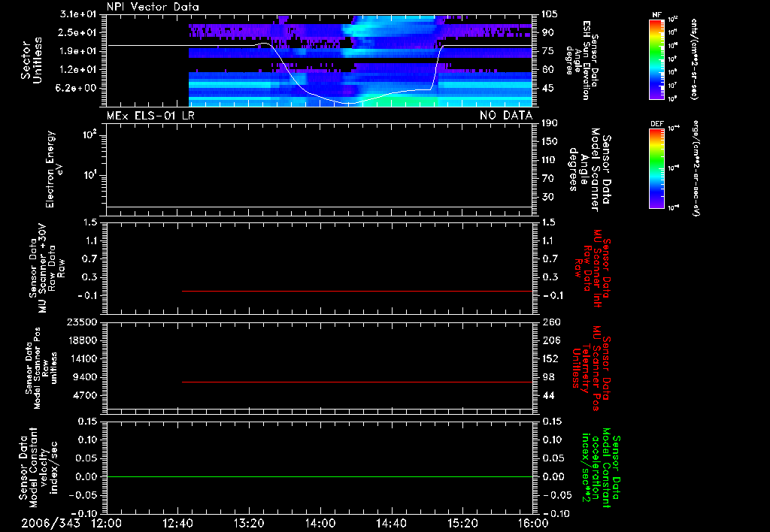This screenshot has height=532, width=770.
Task: Click the 14:40 time axis label
Action: pyautogui.click(x=391, y=523)
